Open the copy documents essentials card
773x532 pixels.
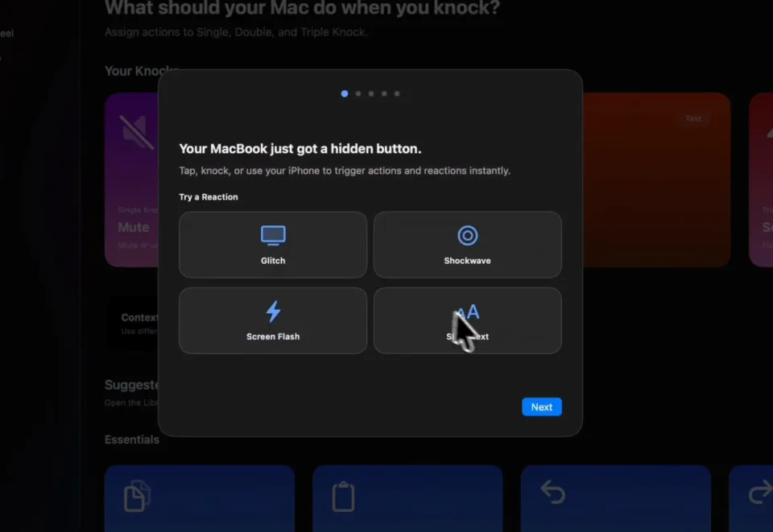point(200,498)
